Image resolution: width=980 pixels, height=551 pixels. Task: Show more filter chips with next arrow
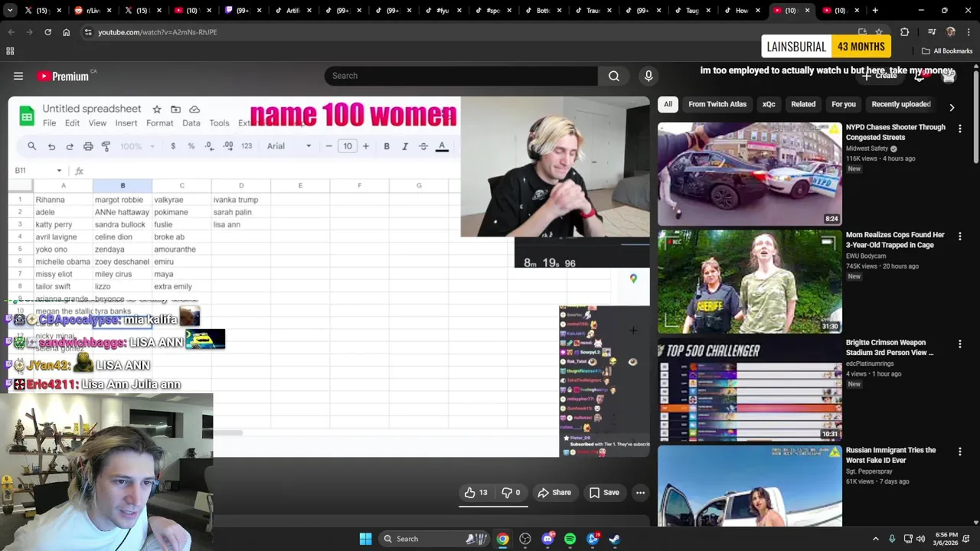pos(952,108)
